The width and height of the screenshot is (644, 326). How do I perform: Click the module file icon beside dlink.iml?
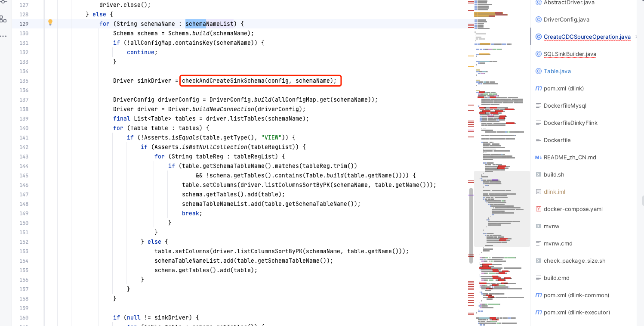(539, 192)
